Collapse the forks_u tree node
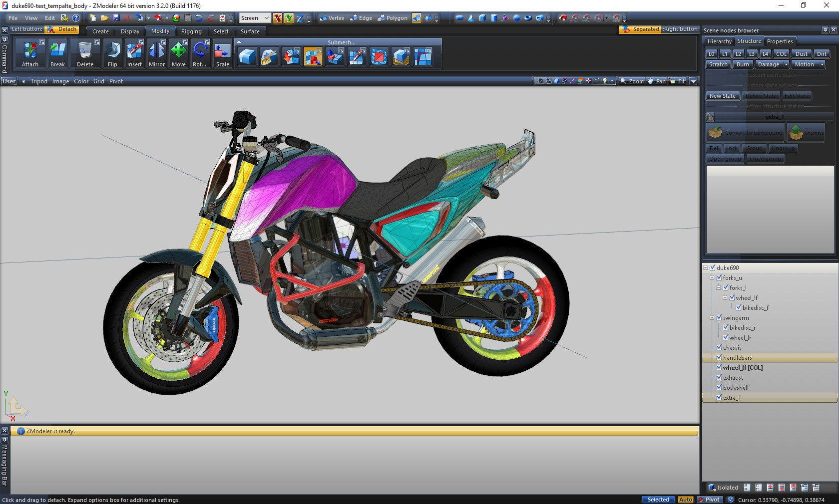This screenshot has width=839, height=504. click(x=712, y=277)
